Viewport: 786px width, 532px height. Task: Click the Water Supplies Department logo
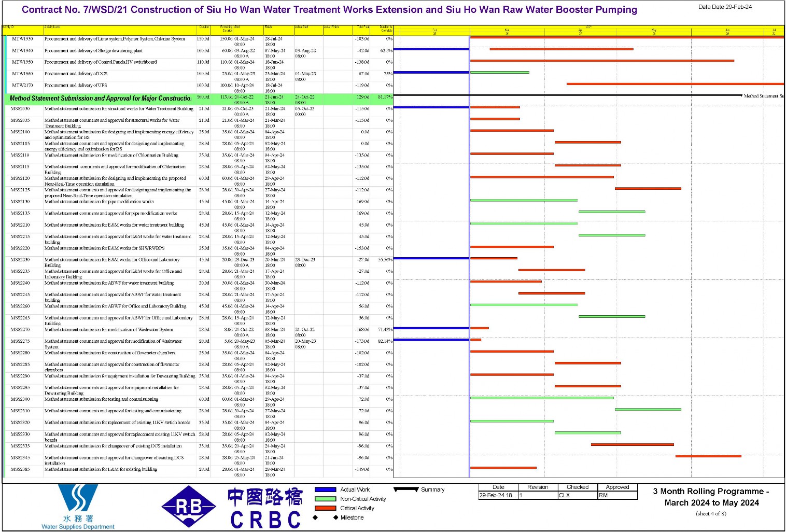pos(78,507)
